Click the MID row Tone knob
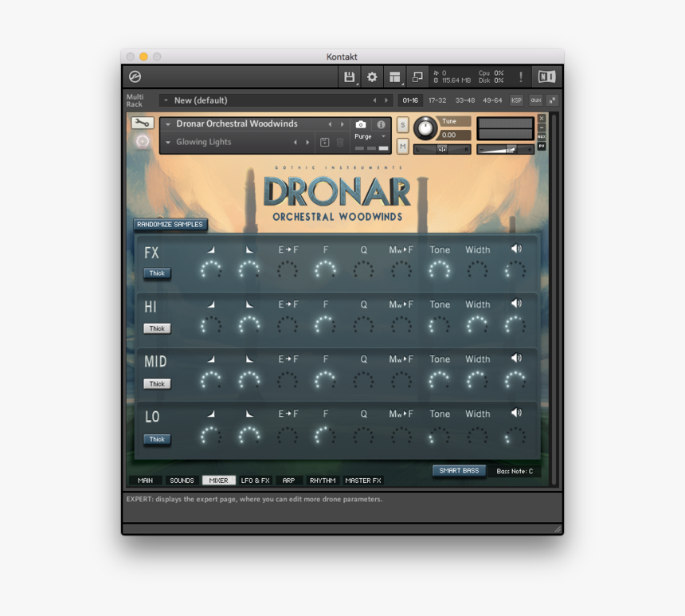Viewport: 685px width, 616px height. pyautogui.click(x=440, y=381)
